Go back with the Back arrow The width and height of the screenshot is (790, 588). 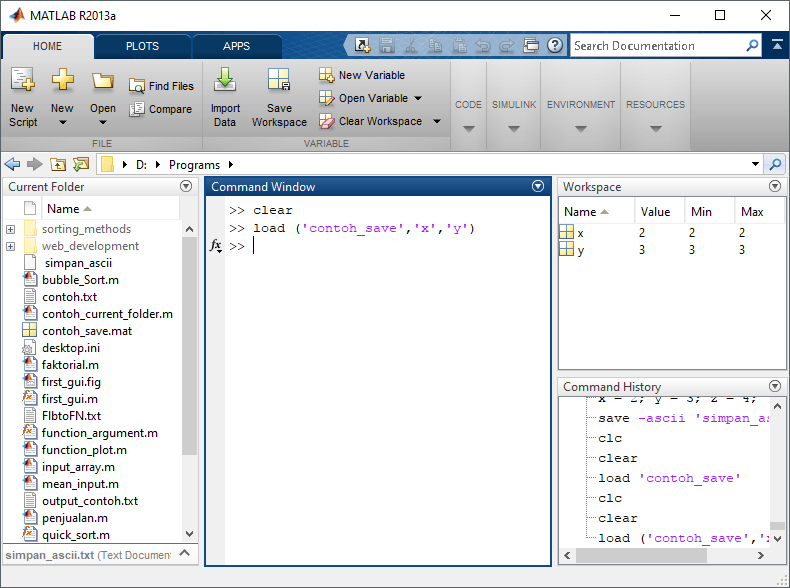(12, 164)
